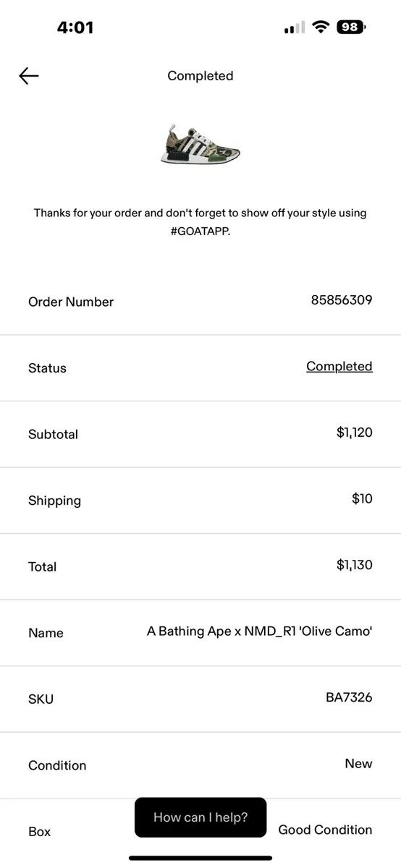Tap the Condition row showing New
This screenshot has width=401, height=868.
coord(200,765)
